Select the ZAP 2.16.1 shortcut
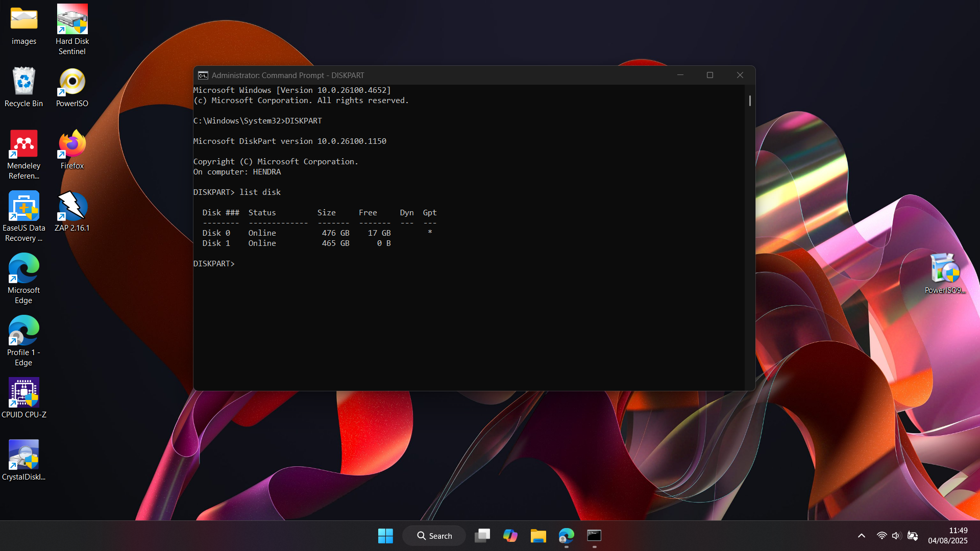This screenshot has height=551, width=980. click(72, 207)
